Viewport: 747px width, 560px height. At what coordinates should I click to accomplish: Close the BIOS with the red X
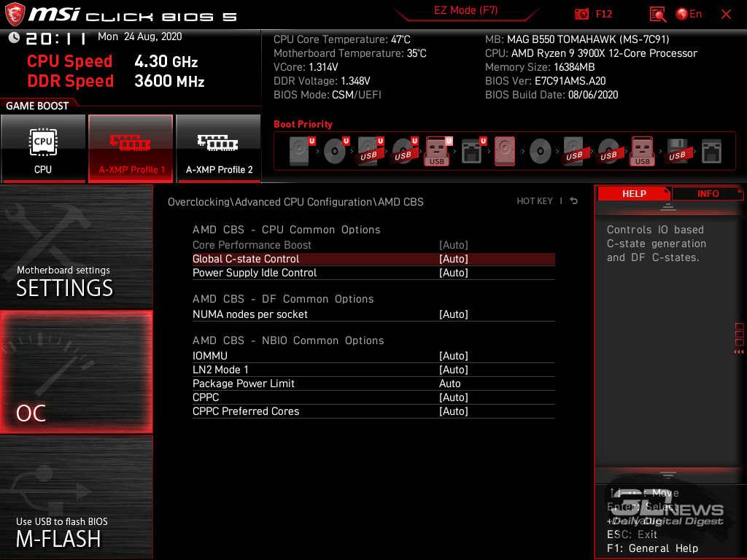(726, 15)
